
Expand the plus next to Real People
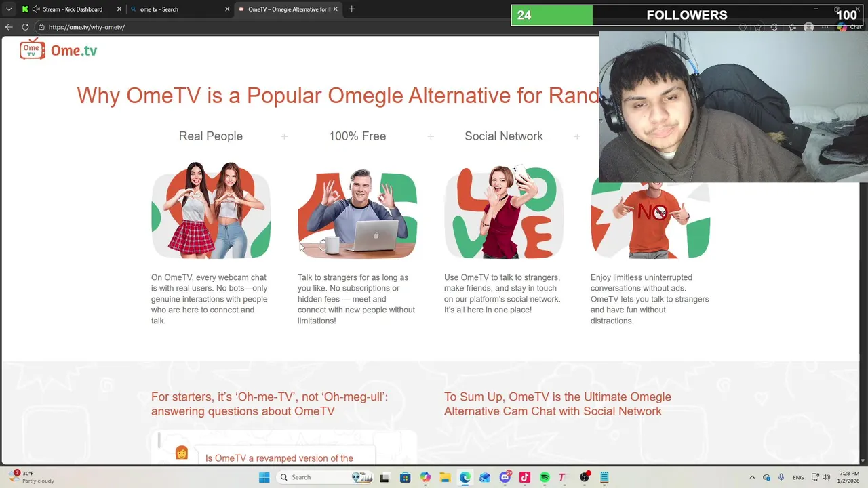(x=284, y=136)
